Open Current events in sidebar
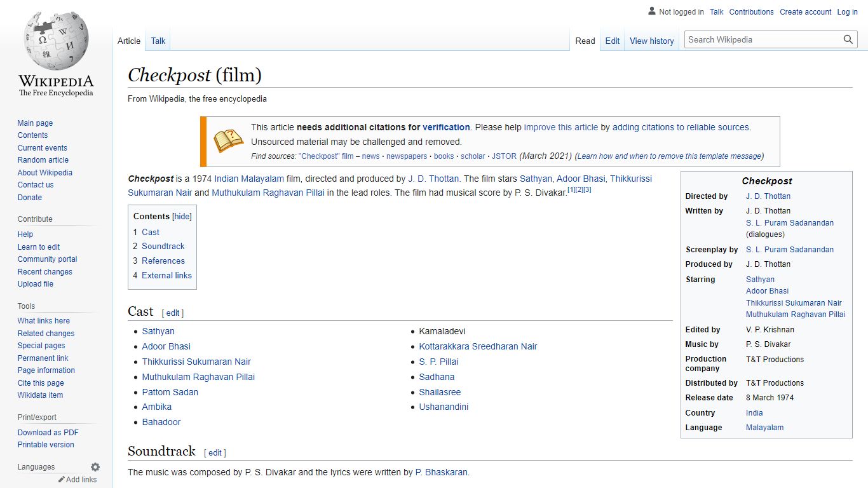The height and width of the screenshot is (488, 868). click(42, 148)
